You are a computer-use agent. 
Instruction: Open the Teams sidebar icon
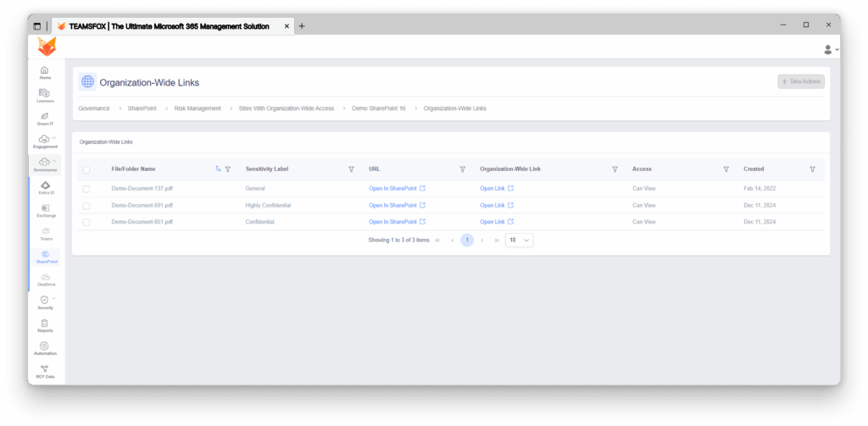point(46,230)
